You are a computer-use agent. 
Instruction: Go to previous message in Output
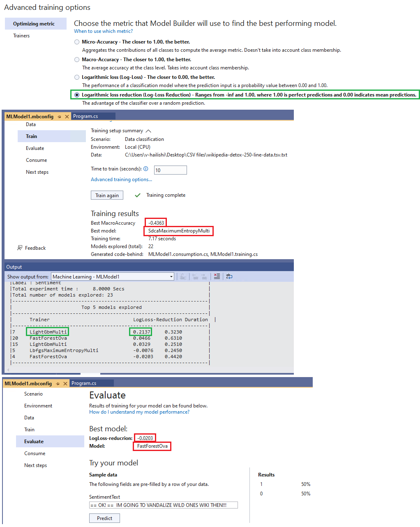(x=195, y=276)
